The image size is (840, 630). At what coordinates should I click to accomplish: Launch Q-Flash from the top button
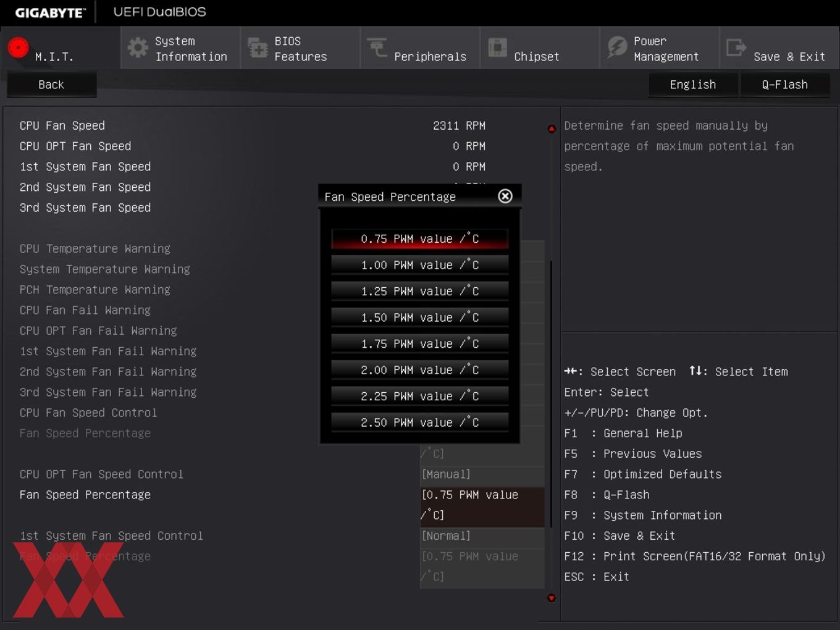(785, 85)
